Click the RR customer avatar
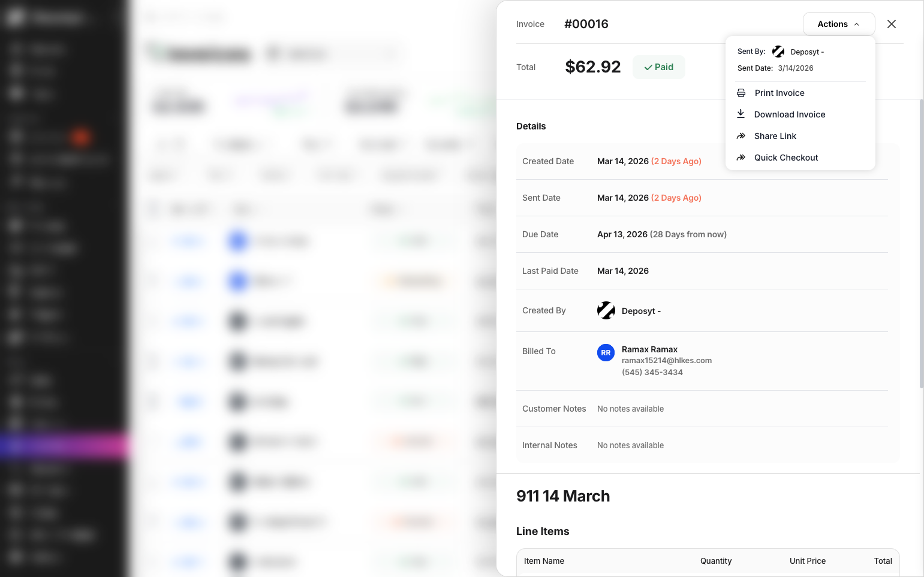The height and width of the screenshot is (577, 924). click(x=606, y=353)
